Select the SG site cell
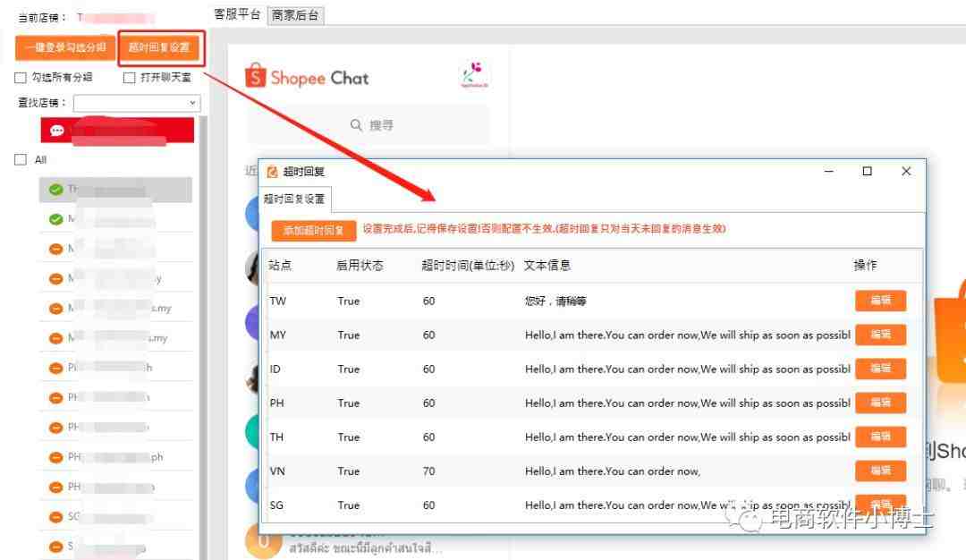 [x=276, y=505]
